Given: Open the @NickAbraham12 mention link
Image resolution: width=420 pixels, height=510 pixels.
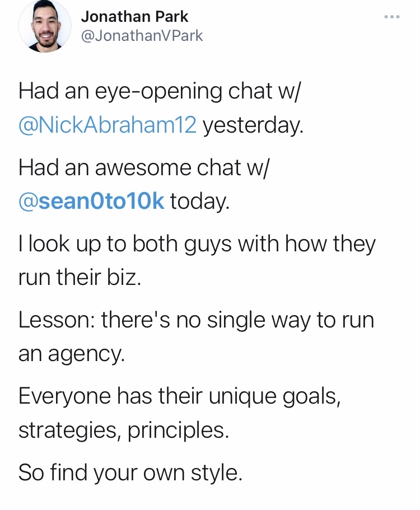Looking at the screenshot, I should [108, 125].
